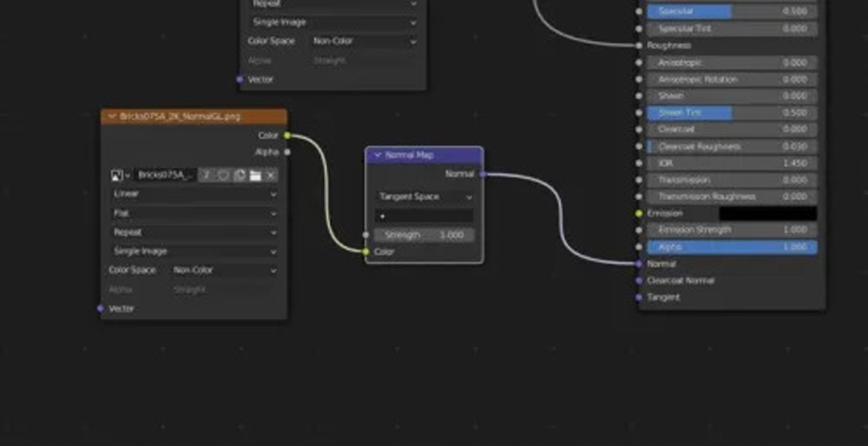Click the Clearcoat Roughness 0.030 slider
This screenshot has height=446, width=868.
click(732, 146)
